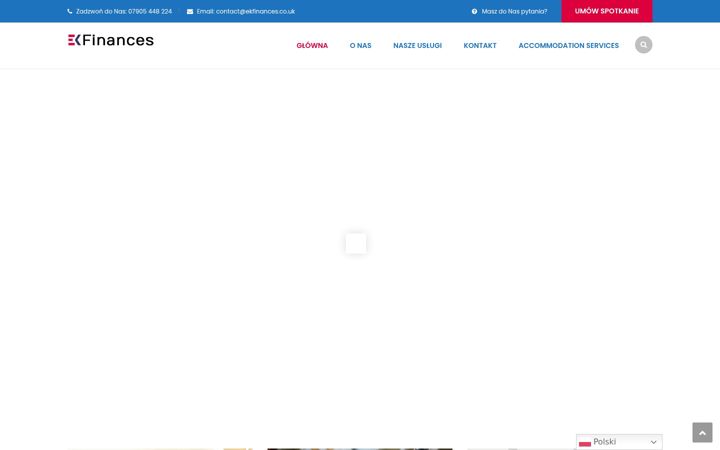Screen dimensions: 720x450
Task: Open NASZE USŁUGI menu
Action: (417, 45)
